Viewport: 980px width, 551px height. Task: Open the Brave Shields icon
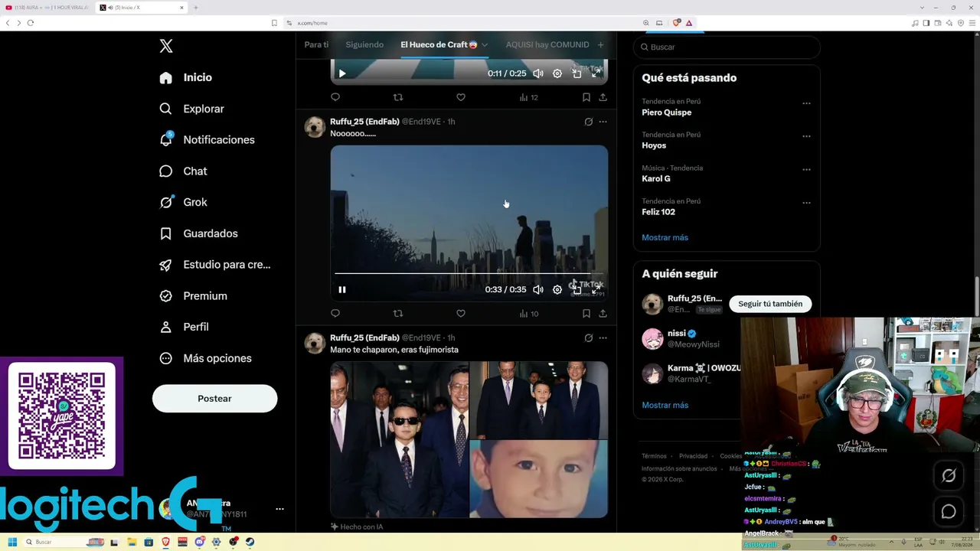pos(676,23)
